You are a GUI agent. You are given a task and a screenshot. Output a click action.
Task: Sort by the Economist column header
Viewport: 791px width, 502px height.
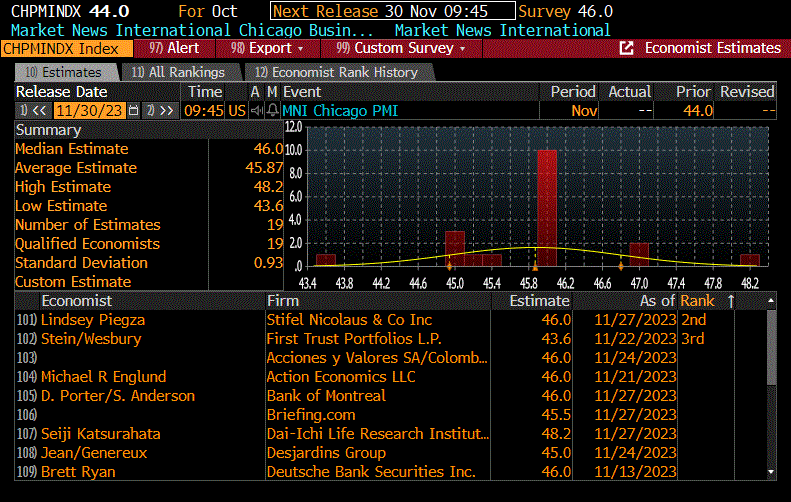(77, 301)
